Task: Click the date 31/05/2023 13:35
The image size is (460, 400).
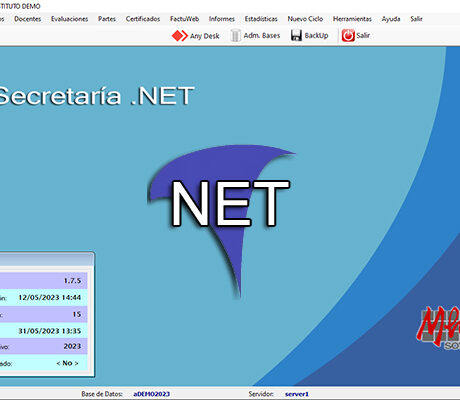Action: [x=50, y=331]
